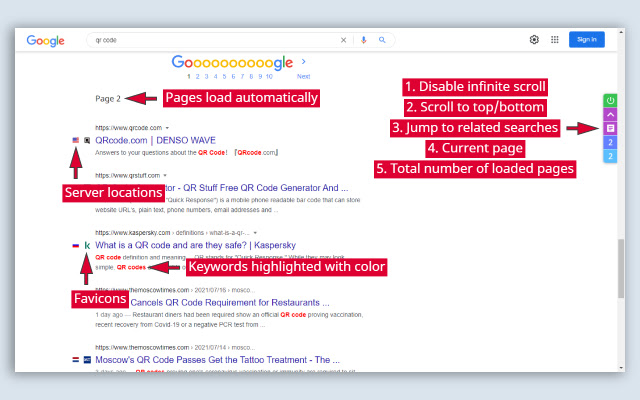Click the dark blue current page number indicator
Screen dimensions: 640x400
click(x=610, y=142)
